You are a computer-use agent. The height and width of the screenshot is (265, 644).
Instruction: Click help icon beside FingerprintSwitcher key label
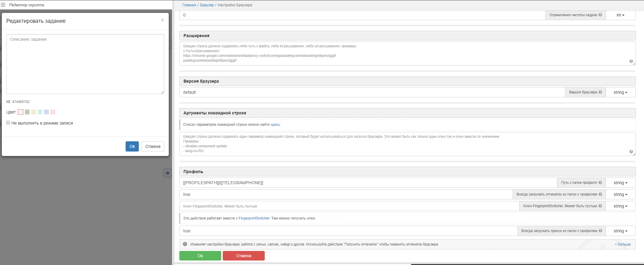pyautogui.click(x=600, y=206)
